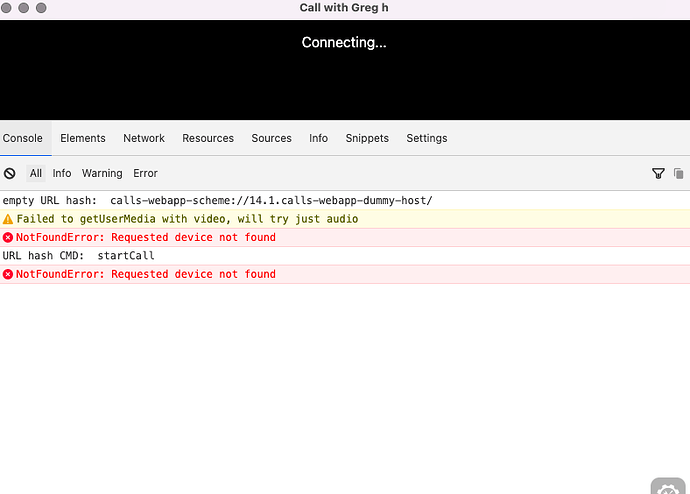Switch to the Elements tab
This screenshot has width=690, height=494.
(83, 139)
